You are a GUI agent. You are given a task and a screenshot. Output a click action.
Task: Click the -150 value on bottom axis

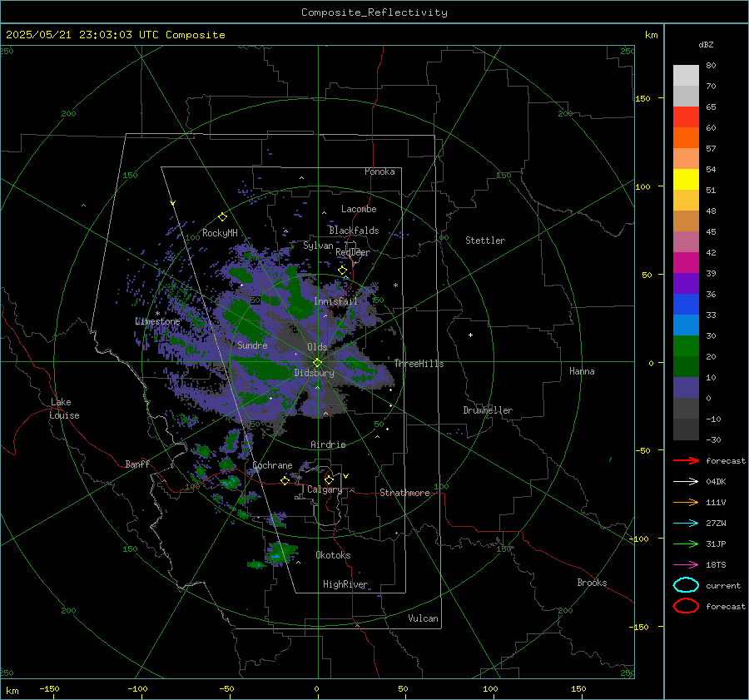click(x=49, y=688)
